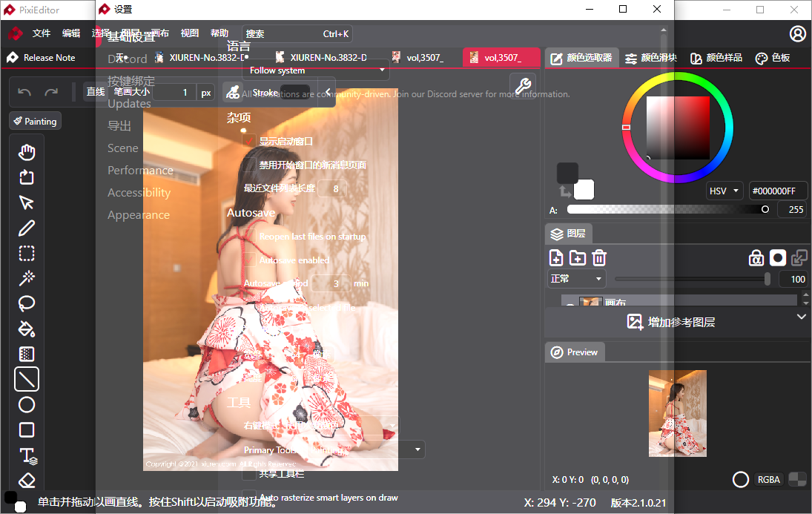The height and width of the screenshot is (514, 812).
Task: Open the 正常 blend mode dropdown
Action: coord(576,278)
